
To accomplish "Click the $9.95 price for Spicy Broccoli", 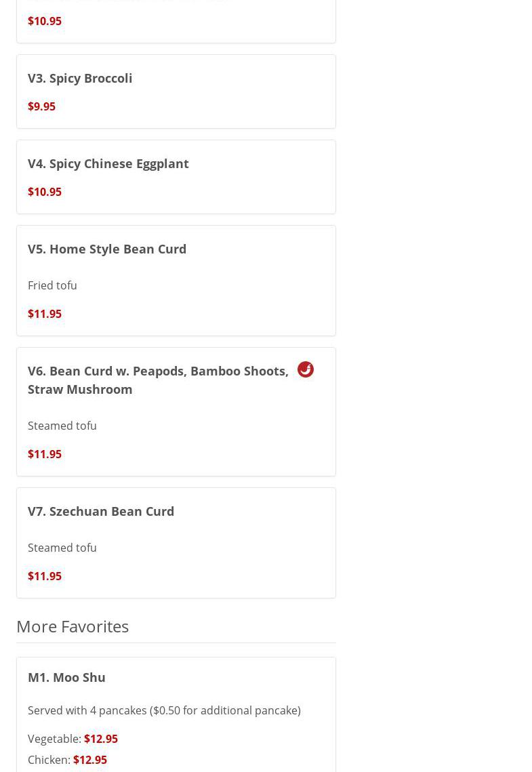I will (x=41, y=106).
